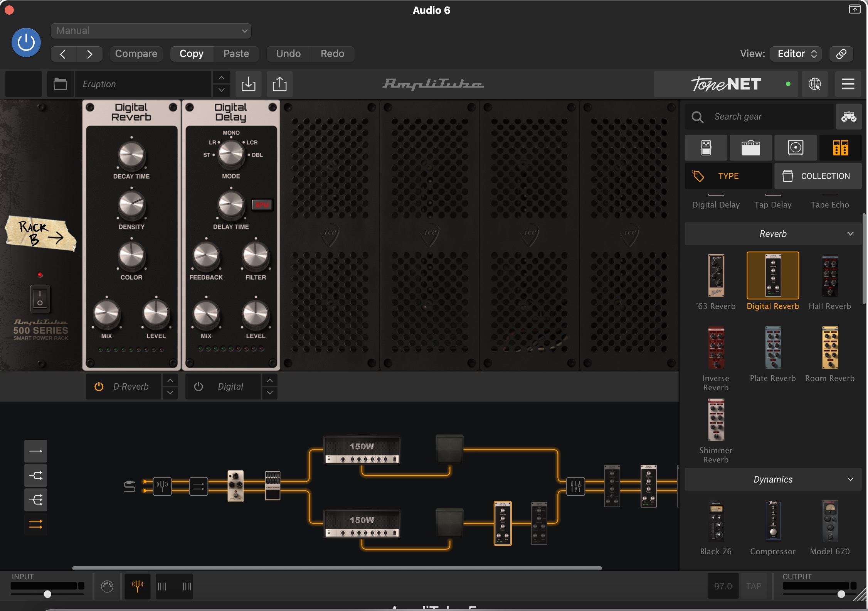Click the Feedback knob on Digital Delay
Image resolution: width=868 pixels, height=611 pixels.
(x=206, y=256)
